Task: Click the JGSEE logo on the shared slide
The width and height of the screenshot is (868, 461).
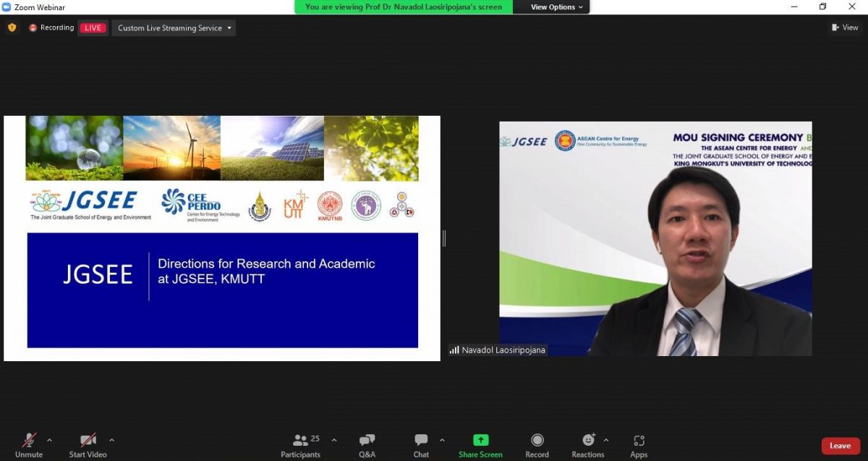Action: 90,205
